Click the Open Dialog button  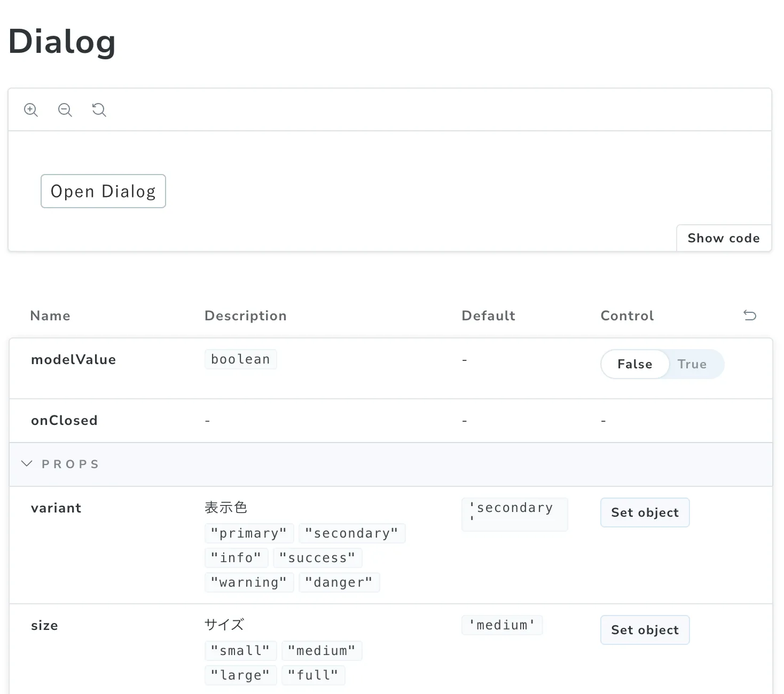[103, 191]
